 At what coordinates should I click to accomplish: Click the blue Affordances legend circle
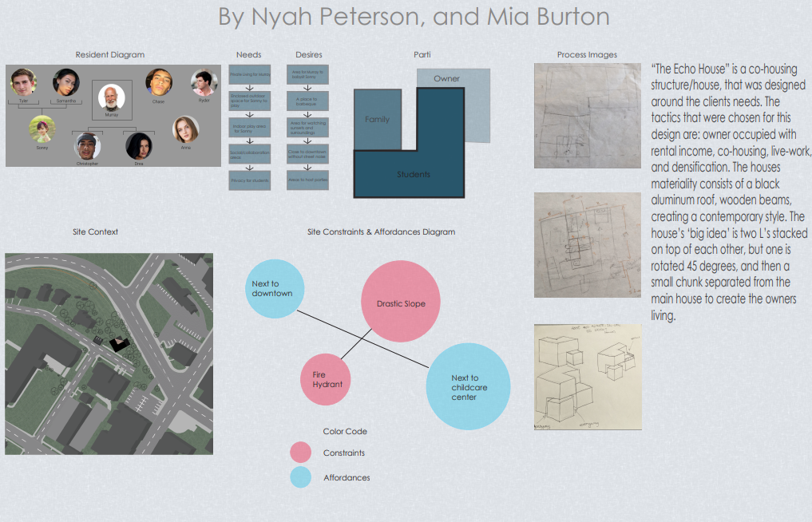coord(300,477)
